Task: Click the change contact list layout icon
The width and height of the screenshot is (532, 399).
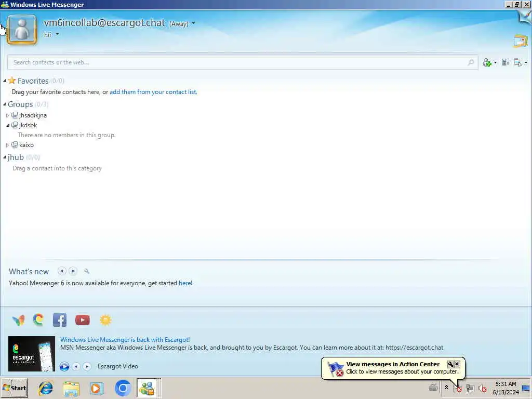Action: (x=506, y=62)
